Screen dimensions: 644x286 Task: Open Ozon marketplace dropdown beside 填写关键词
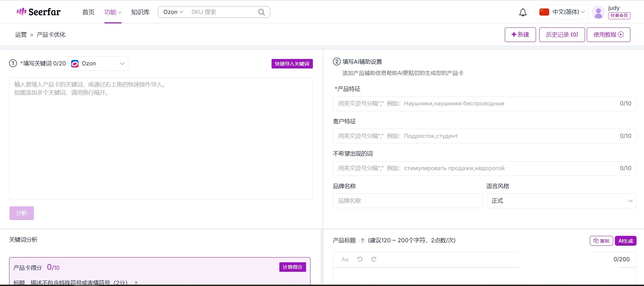tap(98, 64)
